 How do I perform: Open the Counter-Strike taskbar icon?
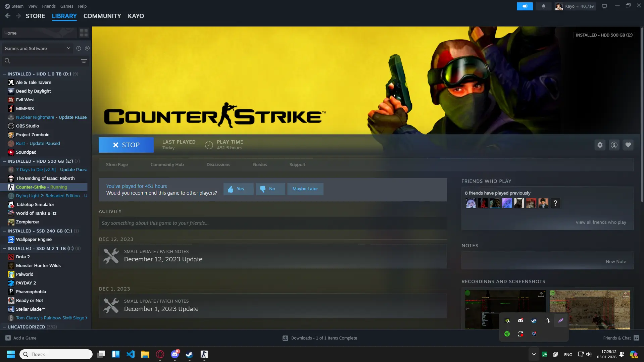coord(204,354)
